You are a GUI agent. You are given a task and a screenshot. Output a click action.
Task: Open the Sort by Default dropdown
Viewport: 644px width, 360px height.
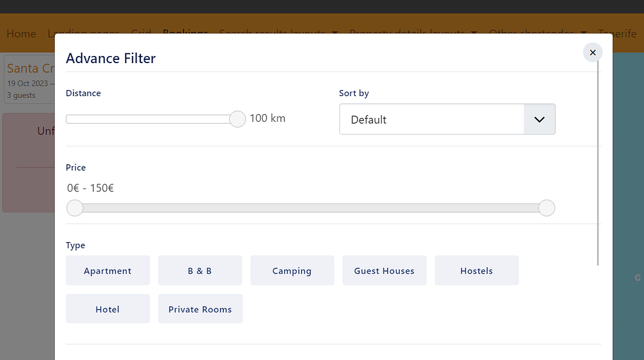[x=448, y=119]
